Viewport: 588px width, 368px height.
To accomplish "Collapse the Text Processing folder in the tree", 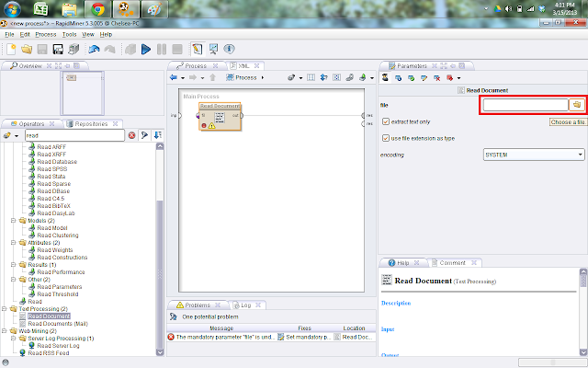I will point(4,309).
